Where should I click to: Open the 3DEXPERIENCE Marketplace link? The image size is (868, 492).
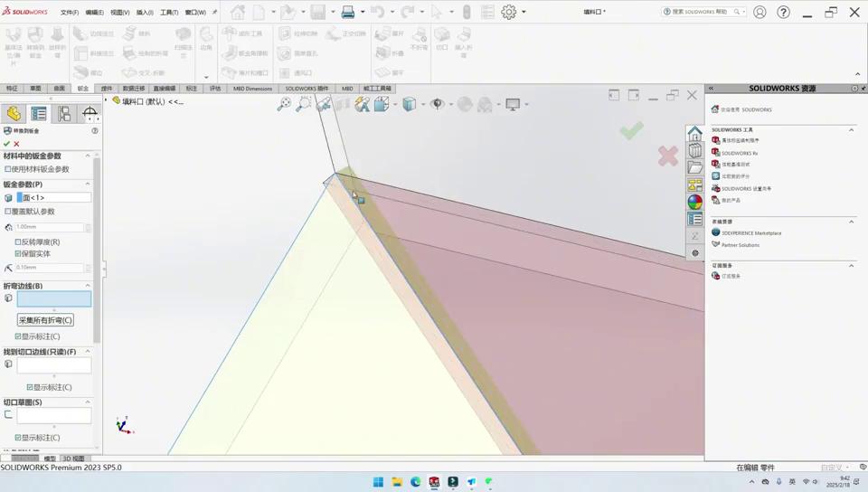click(751, 233)
